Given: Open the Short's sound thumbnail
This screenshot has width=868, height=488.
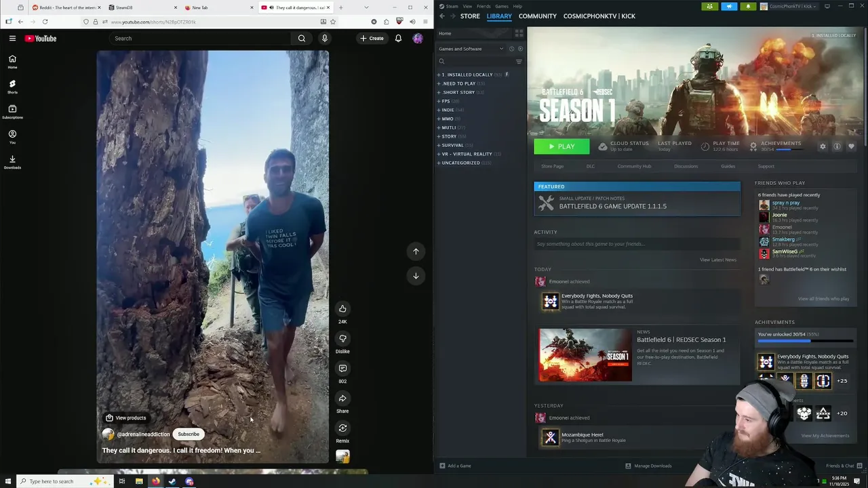Looking at the screenshot, I should point(342,457).
